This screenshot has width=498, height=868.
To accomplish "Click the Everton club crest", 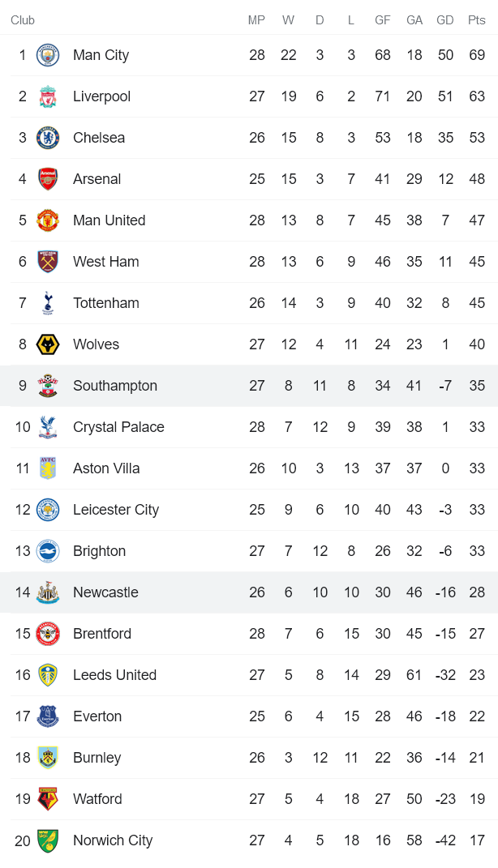I will tap(47, 716).
